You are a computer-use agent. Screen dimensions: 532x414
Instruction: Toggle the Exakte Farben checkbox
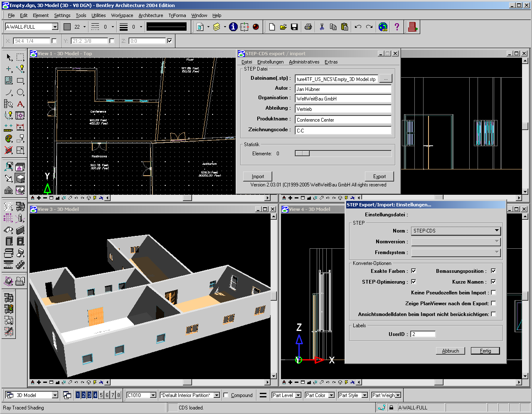414,271
